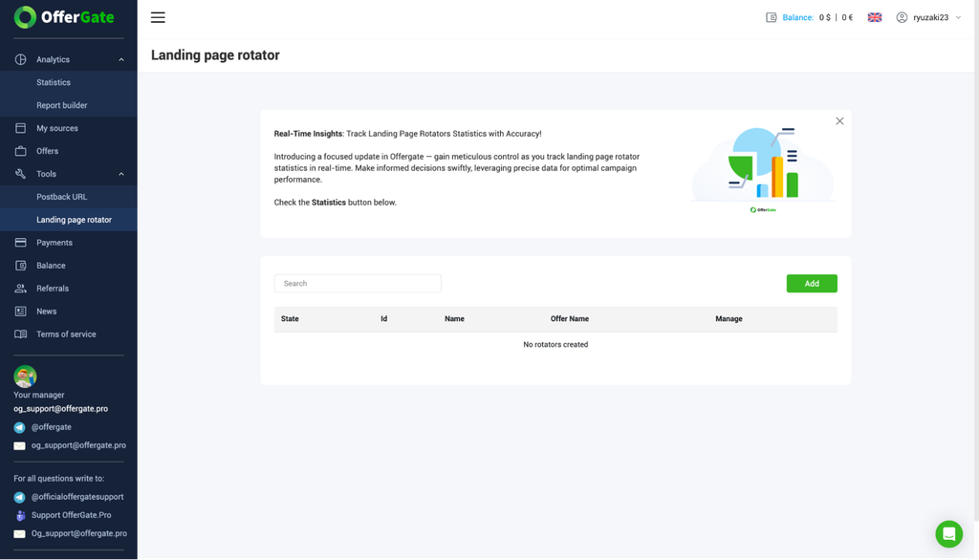Open the Offers menu item

[48, 151]
